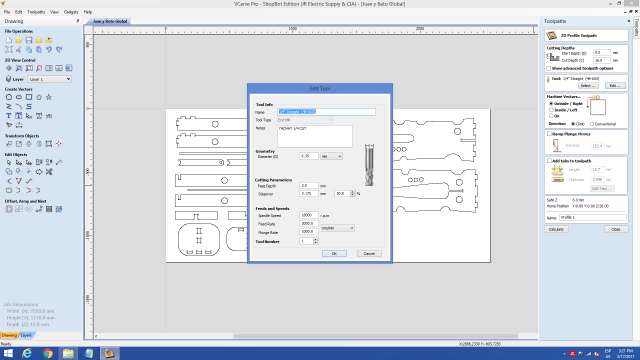Open the File menu

[7, 12]
